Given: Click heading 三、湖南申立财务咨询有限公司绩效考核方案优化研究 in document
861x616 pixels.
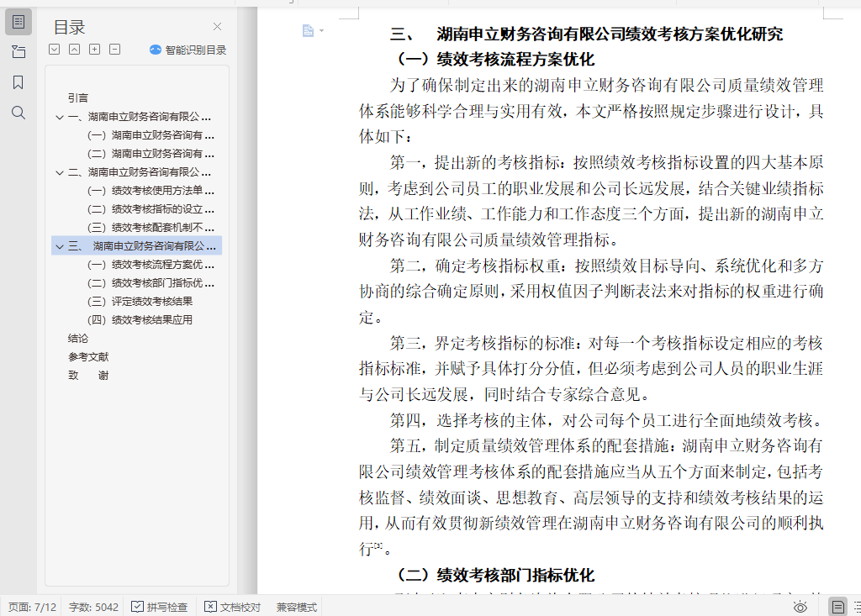Looking at the screenshot, I should pos(586,34).
